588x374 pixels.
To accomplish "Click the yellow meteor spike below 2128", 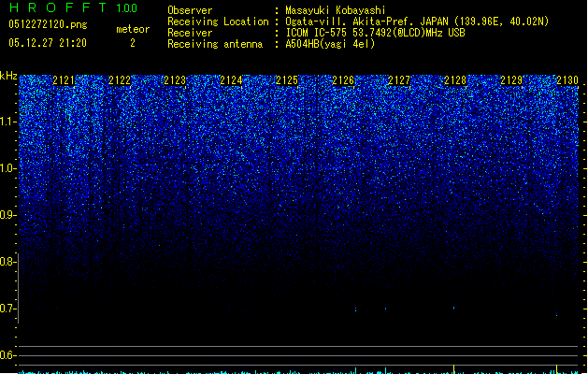I will [453, 369].
